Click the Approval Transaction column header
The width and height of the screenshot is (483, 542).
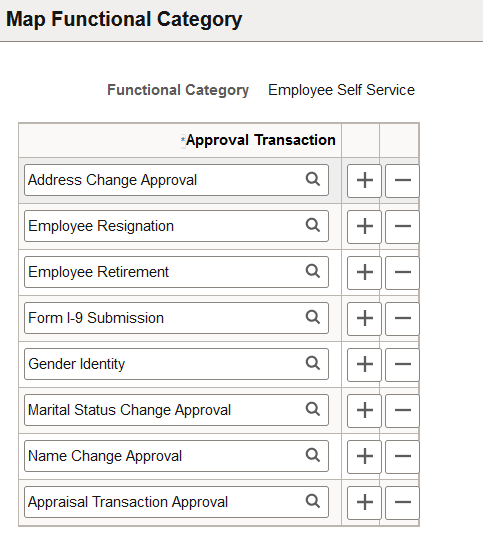[x=261, y=140]
